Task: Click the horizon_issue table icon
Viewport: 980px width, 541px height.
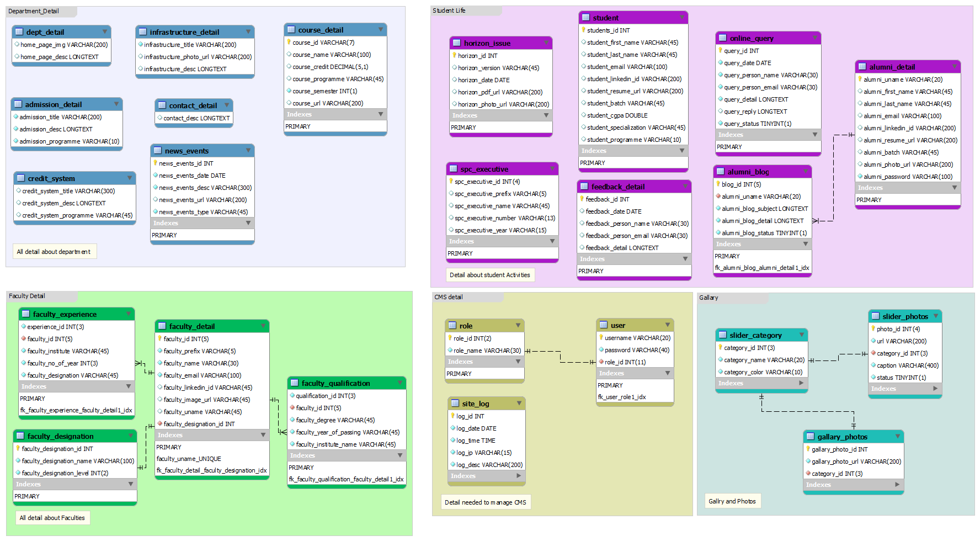Action: (457, 43)
